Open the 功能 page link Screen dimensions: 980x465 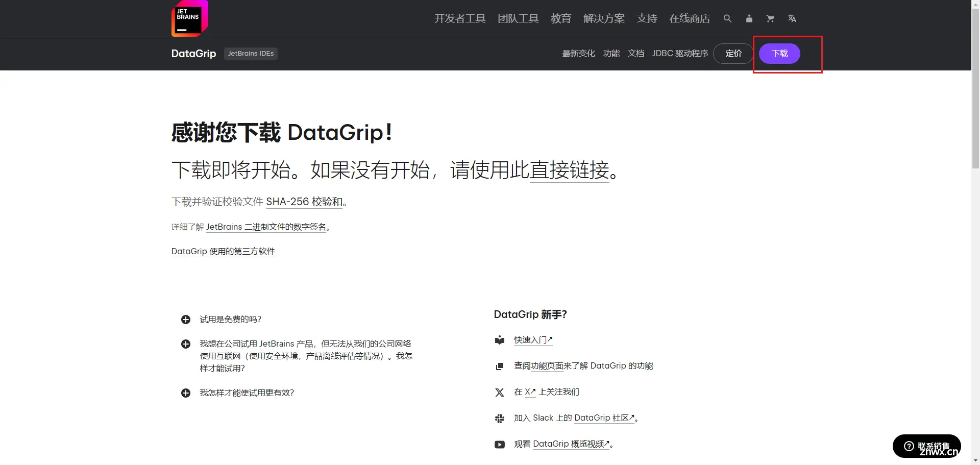tap(611, 54)
